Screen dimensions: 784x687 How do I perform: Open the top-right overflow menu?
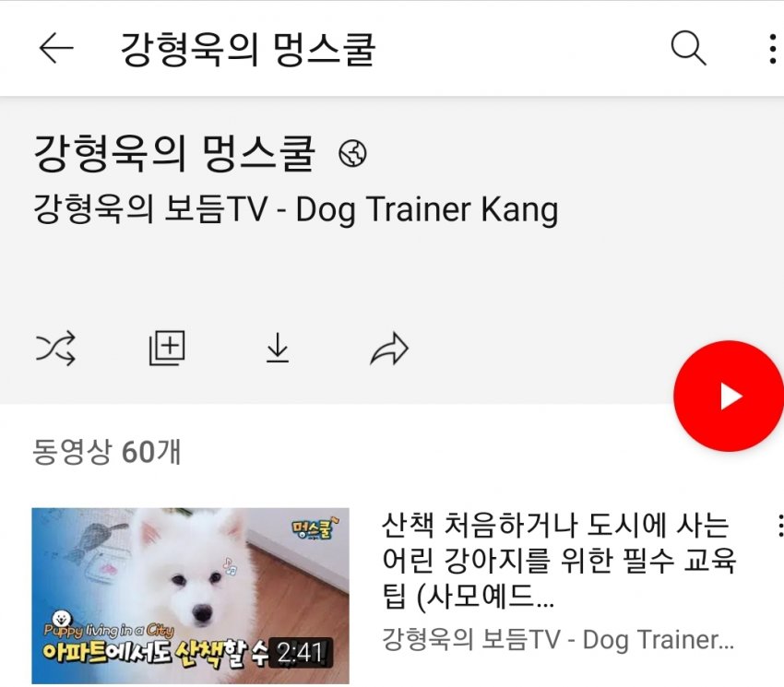[x=773, y=49]
